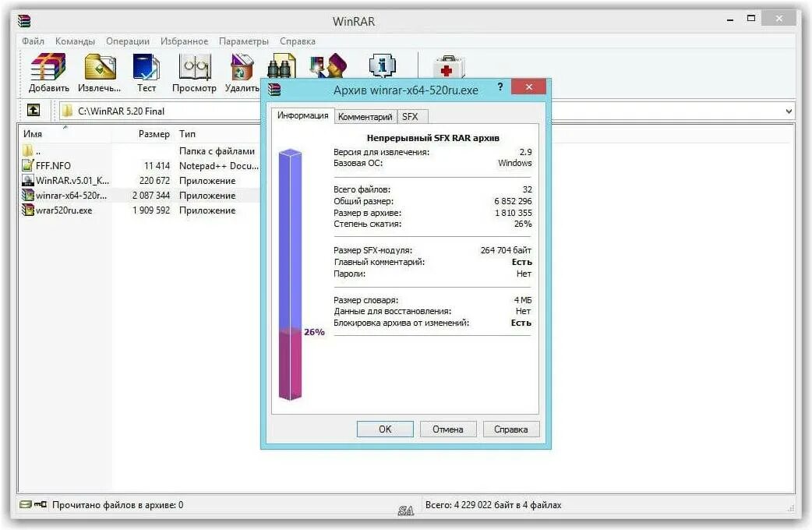The width and height of the screenshot is (812, 530).
Task: Click the value 264 704 байт
Action: coord(506,250)
